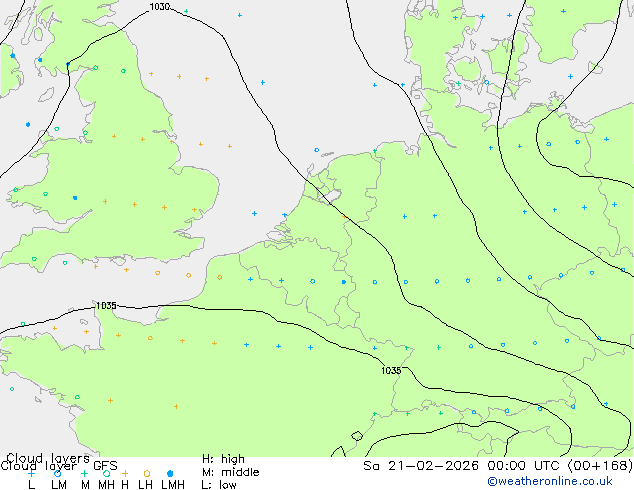The image size is (634, 490).
Task: Click the filled blue LMH marker near Luxembourg
Action: (x=344, y=282)
